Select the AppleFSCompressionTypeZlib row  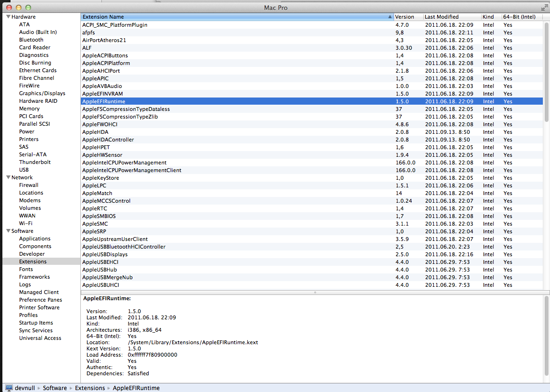pos(312,117)
